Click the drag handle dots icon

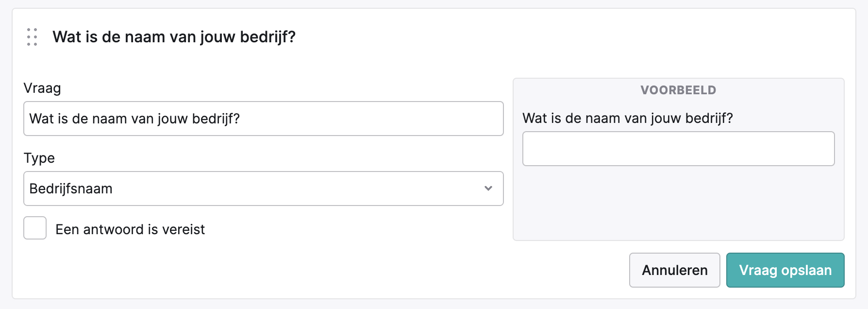point(32,37)
